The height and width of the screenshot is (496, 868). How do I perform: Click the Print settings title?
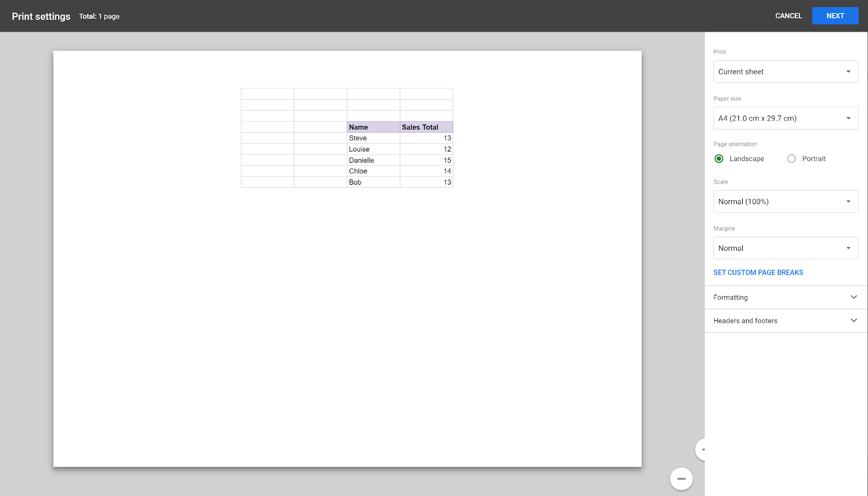[x=41, y=16]
